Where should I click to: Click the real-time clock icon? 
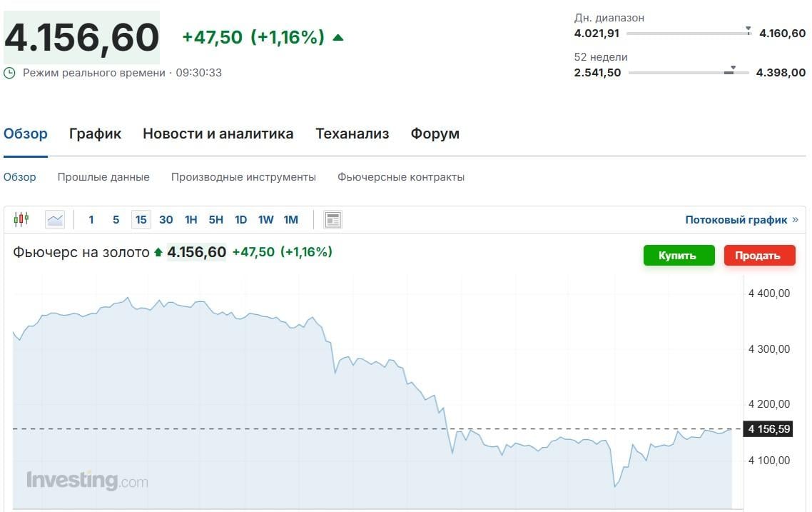coord(9,73)
